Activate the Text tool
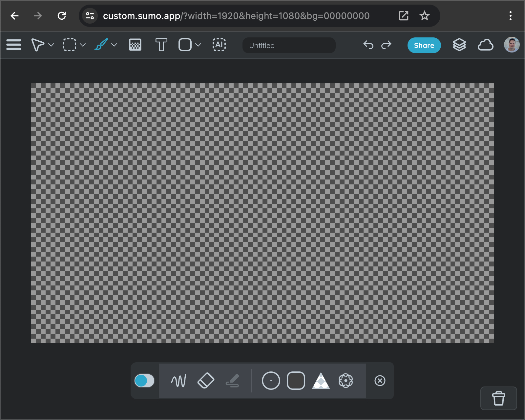The image size is (525, 420). click(160, 45)
